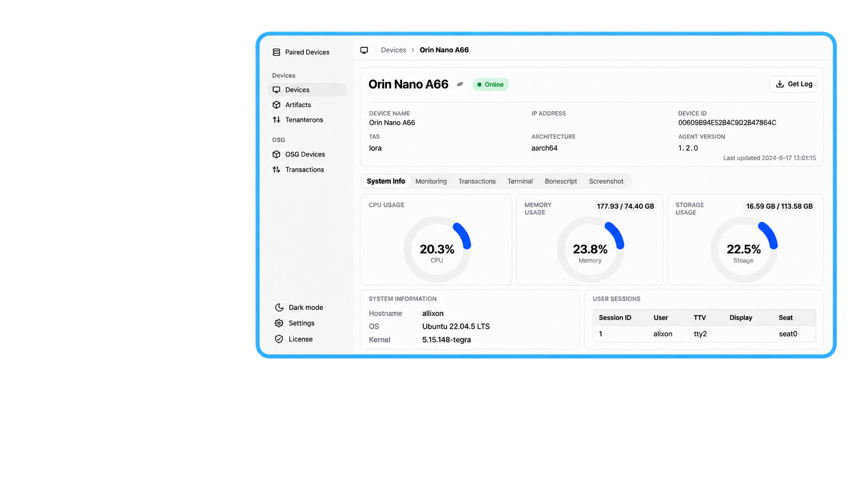Open the Terminal tab
Image resolution: width=859 pixels, height=504 pixels.
pyautogui.click(x=520, y=181)
